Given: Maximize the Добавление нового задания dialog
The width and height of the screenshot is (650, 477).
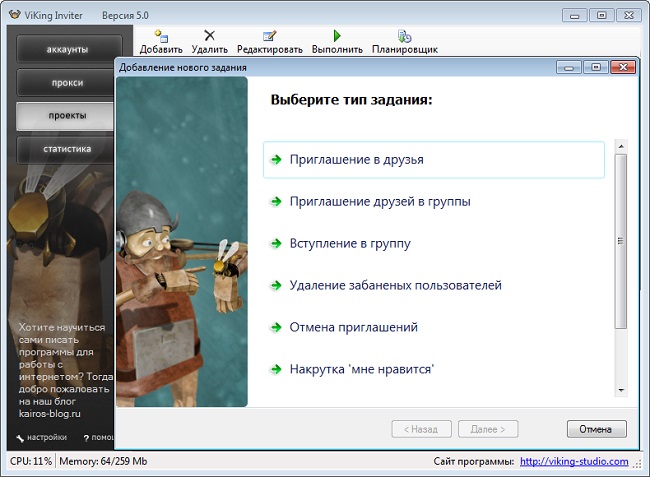Looking at the screenshot, I should click(x=596, y=67).
